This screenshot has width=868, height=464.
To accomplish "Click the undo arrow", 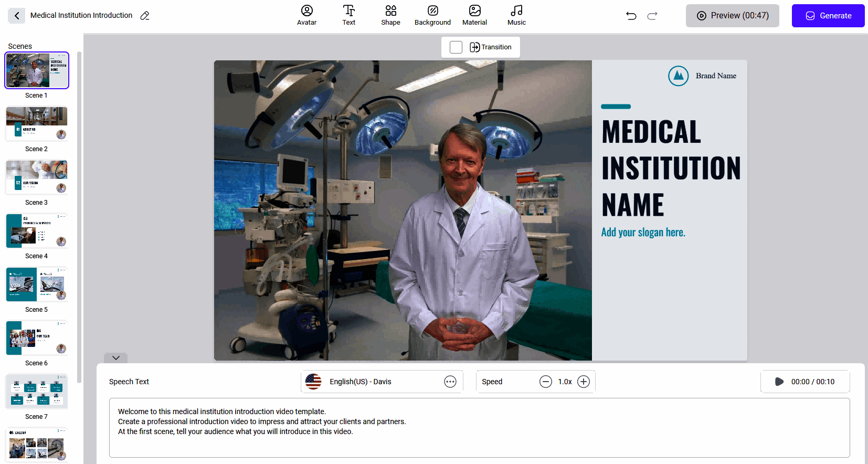I will (631, 16).
